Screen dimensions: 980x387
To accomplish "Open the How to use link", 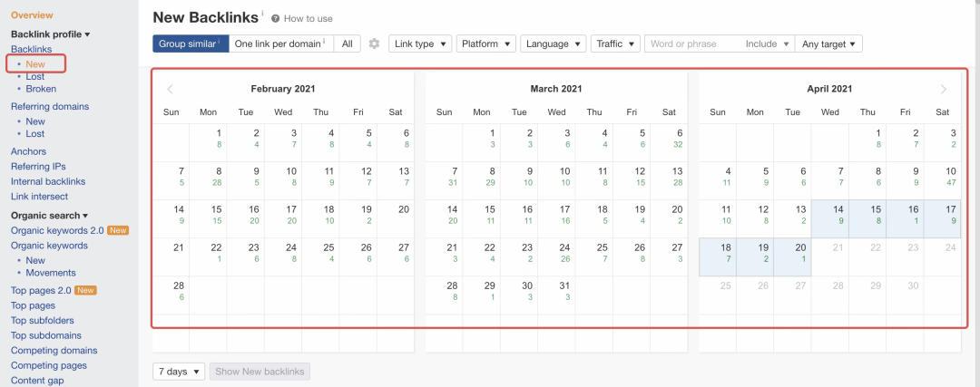I will tap(309, 19).
